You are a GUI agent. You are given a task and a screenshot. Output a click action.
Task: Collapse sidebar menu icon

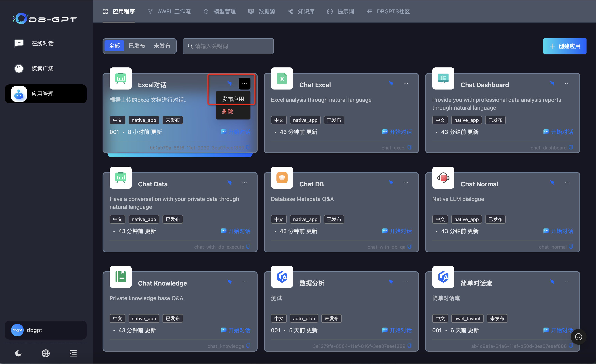click(73, 353)
